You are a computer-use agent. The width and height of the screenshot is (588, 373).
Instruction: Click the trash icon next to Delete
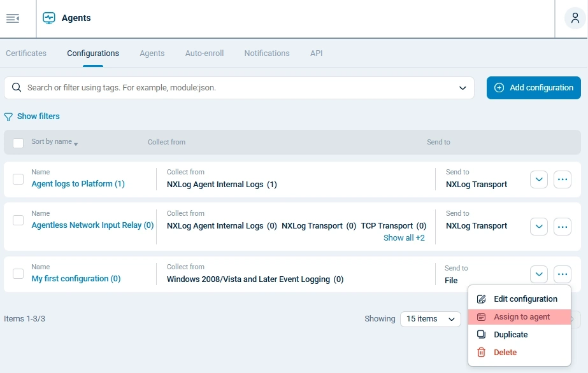coord(481,352)
